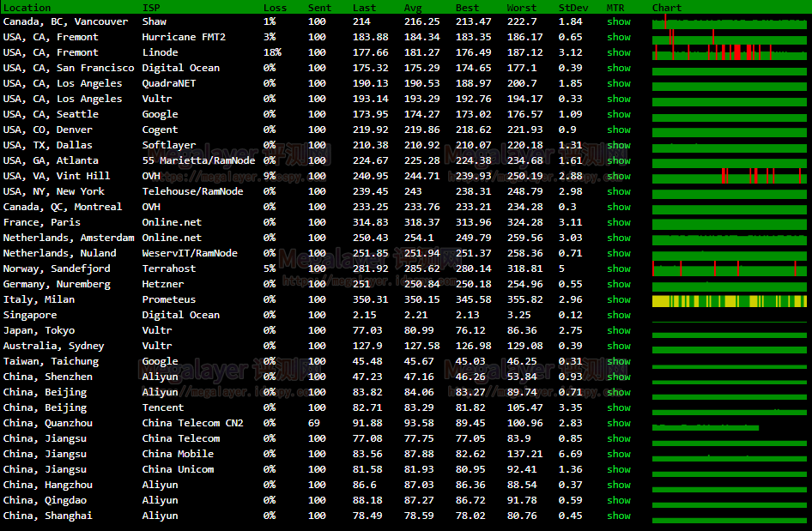The width and height of the screenshot is (812, 531).
Task: Open show link for Aliyun Hangzhou
Action: tap(619, 485)
